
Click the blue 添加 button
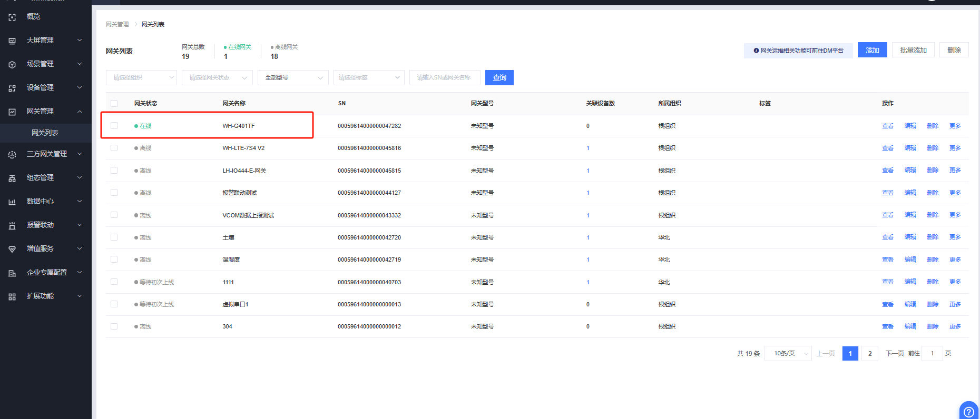872,50
